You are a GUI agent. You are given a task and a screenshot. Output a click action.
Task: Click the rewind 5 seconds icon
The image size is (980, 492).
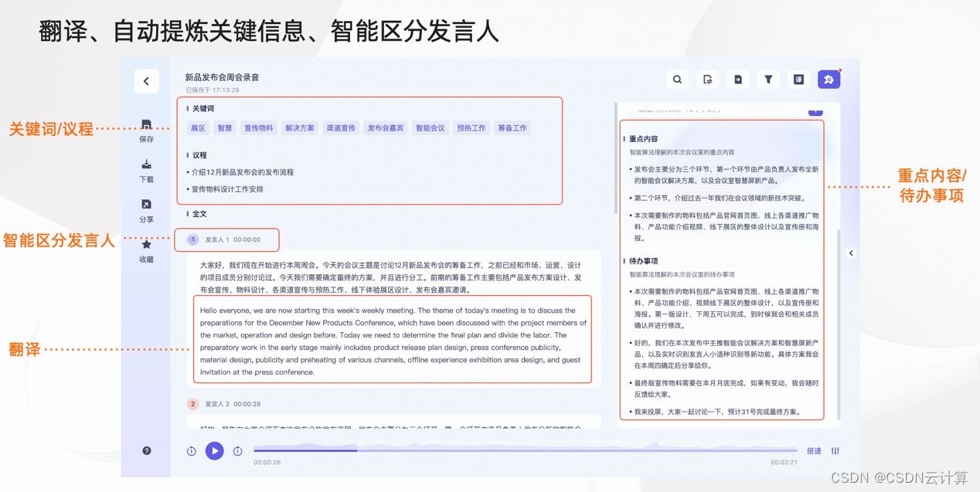(191, 450)
